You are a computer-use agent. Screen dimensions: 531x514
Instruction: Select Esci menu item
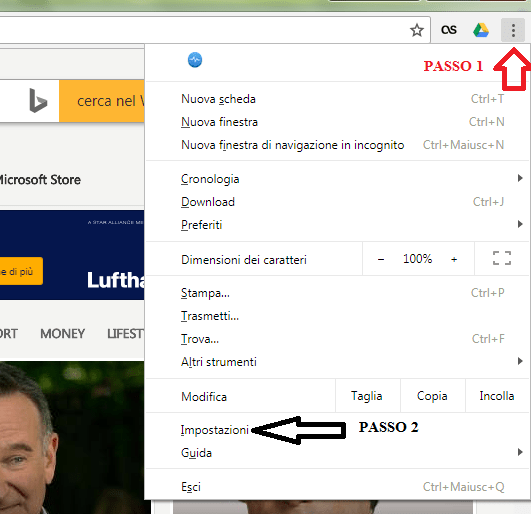[x=337, y=487]
